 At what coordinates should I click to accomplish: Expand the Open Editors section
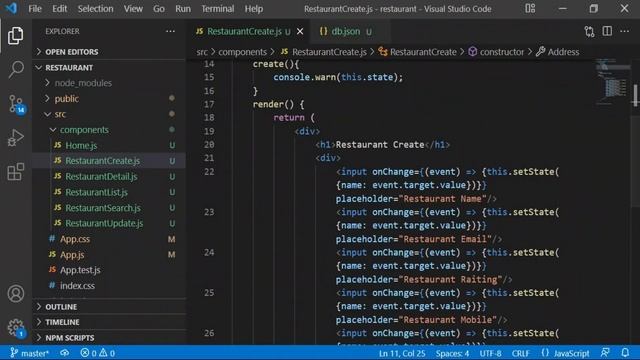(x=109, y=52)
